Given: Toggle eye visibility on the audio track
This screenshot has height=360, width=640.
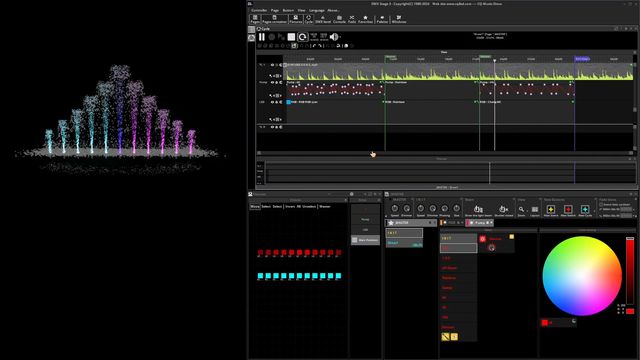Looking at the screenshot, I should coord(272,65).
